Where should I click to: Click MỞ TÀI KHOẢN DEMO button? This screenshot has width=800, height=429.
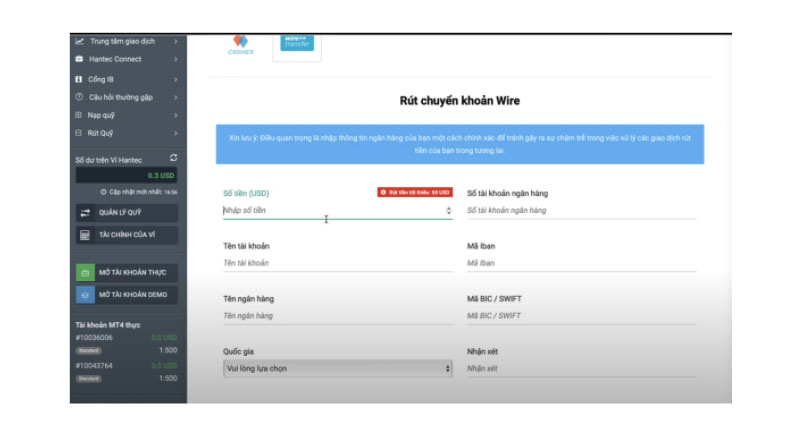[127, 295]
